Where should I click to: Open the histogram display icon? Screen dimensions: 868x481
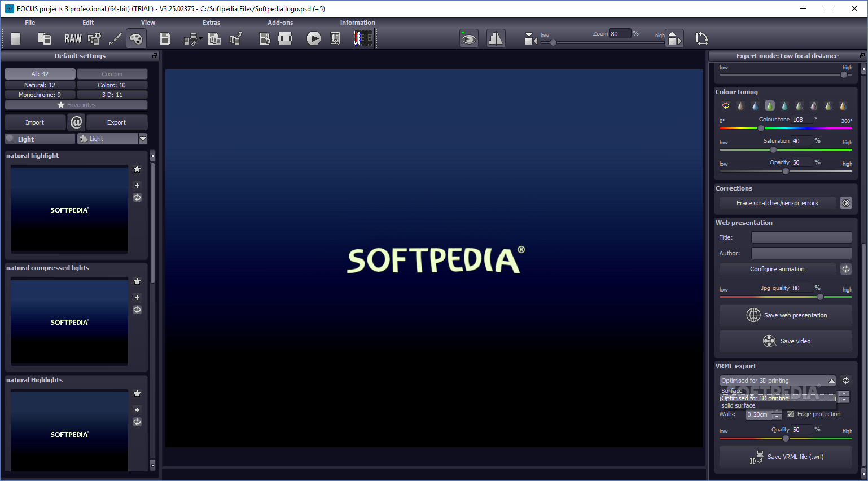(363, 38)
